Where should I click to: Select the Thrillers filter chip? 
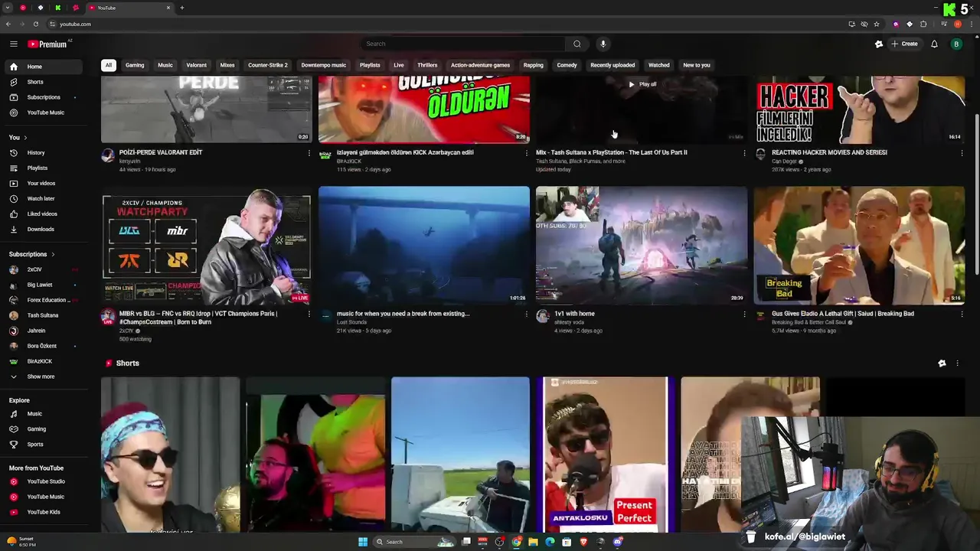pyautogui.click(x=427, y=65)
